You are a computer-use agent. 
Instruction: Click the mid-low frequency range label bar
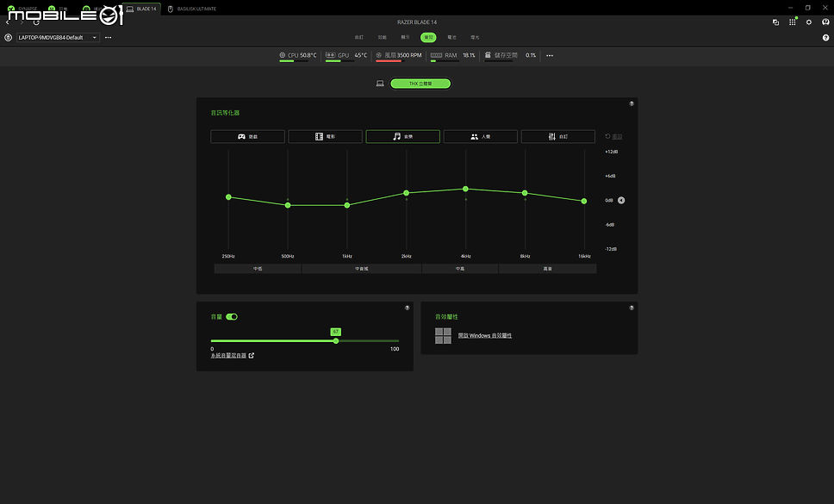pyautogui.click(x=258, y=269)
